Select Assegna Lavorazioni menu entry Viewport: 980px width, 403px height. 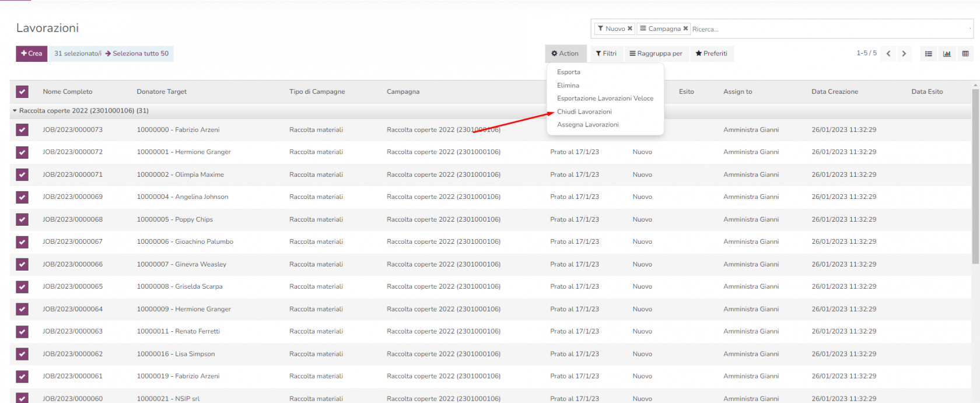pos(587,125)
